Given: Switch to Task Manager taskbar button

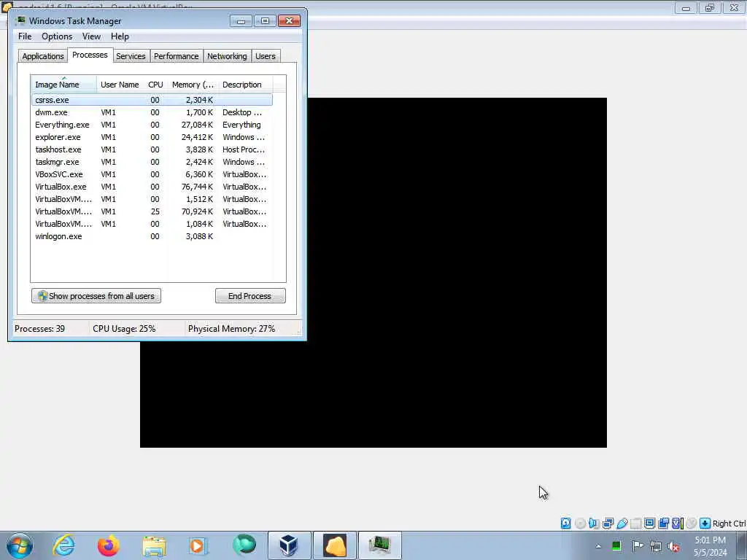Looking at the screenshot, I should point(379,545).
